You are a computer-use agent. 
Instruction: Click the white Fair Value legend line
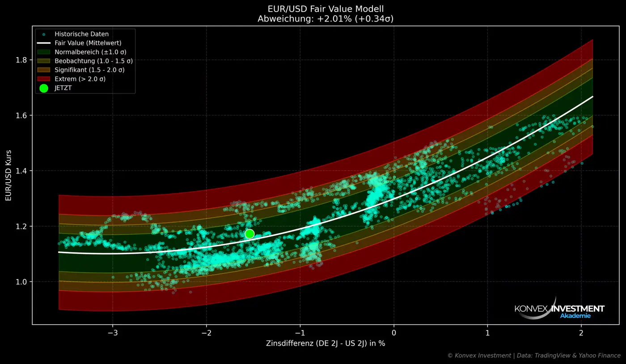[44, 43]
